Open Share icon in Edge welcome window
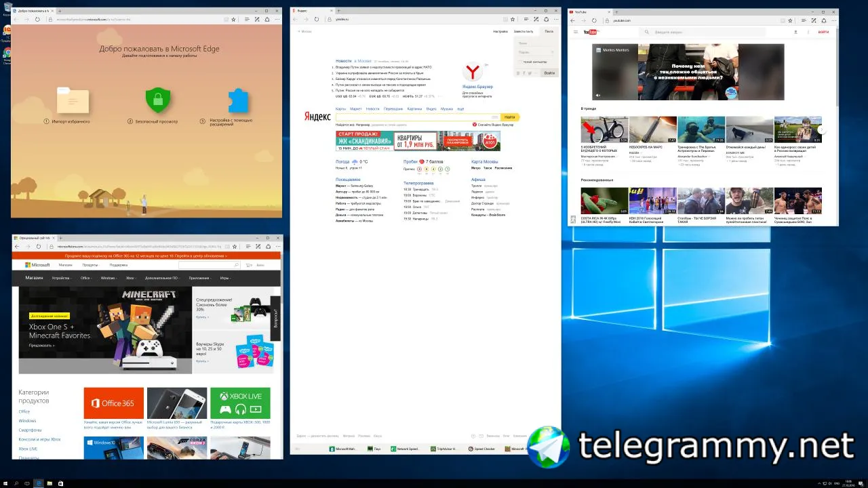 [x=266, y=20]
